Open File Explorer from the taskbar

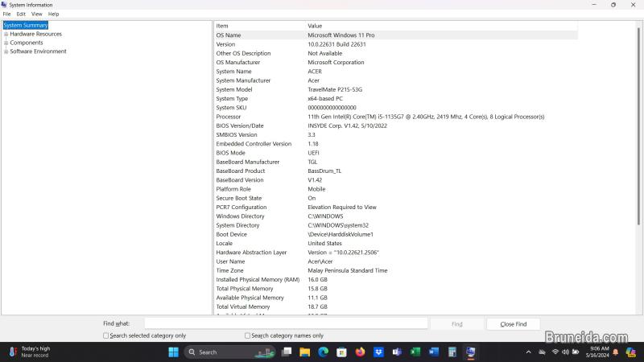(305, 352)
